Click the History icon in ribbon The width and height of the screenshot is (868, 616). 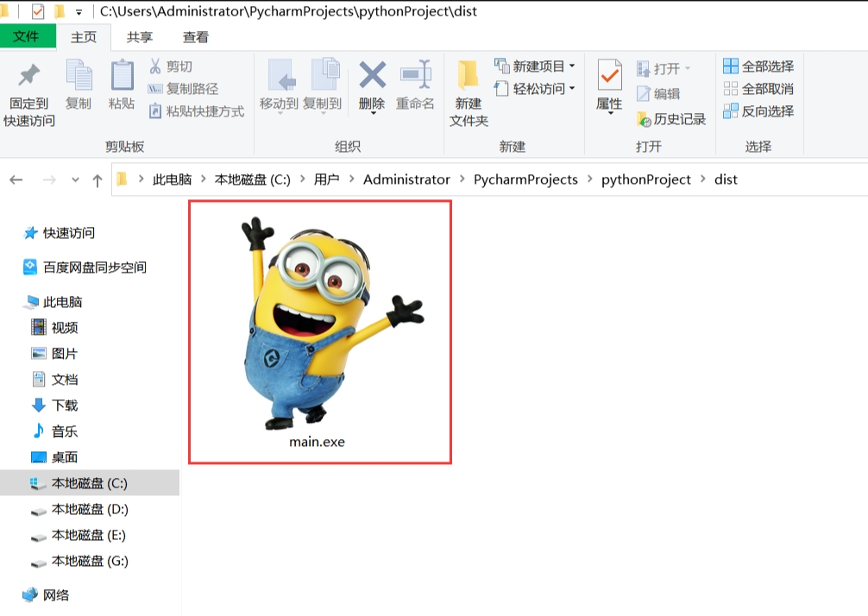point(644,119)
